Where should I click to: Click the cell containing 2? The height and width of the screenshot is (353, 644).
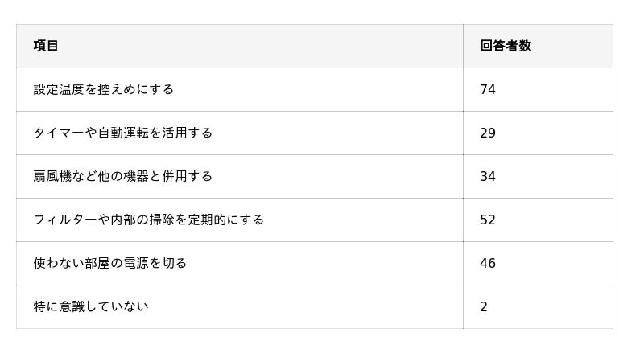484,306
